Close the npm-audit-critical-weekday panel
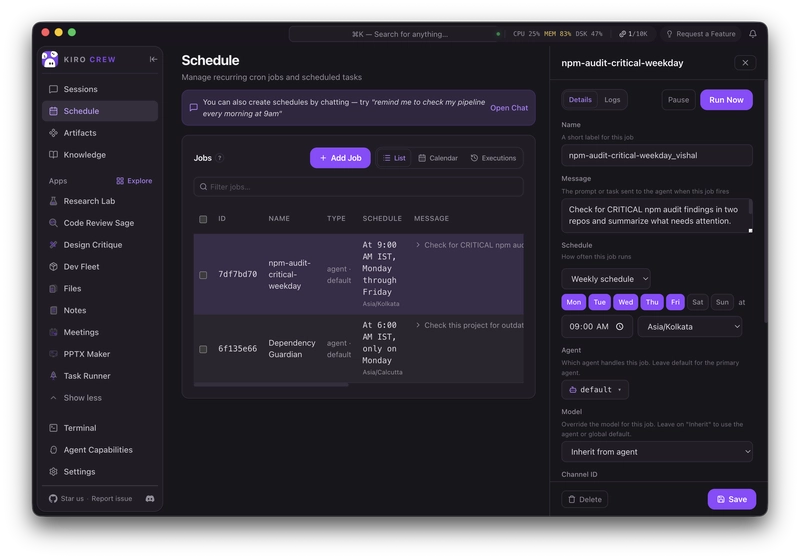Viewport: 800px width, 559px height. click(x=745, y=63)
